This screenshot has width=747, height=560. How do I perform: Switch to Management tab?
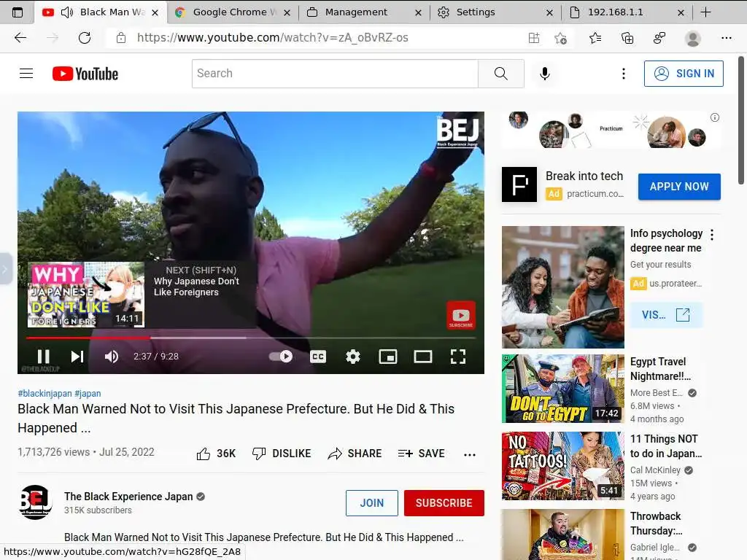365,12
